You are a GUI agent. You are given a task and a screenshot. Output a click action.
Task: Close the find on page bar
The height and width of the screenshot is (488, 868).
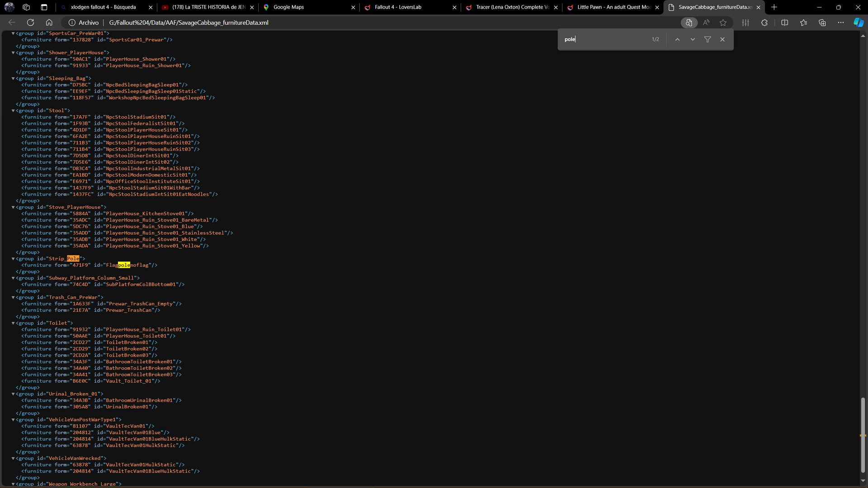tap(722, 39)
